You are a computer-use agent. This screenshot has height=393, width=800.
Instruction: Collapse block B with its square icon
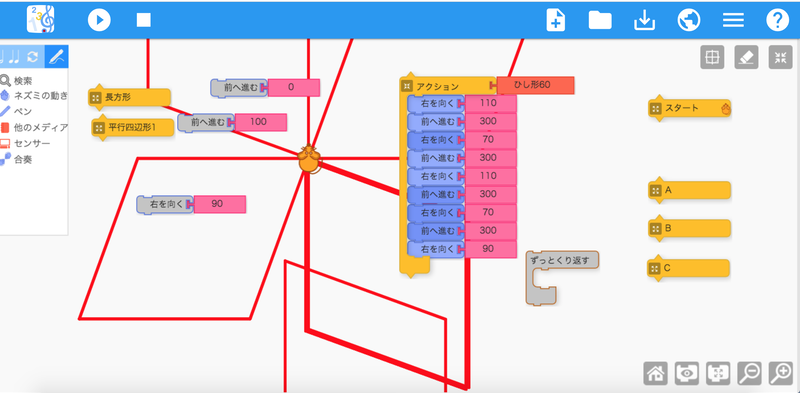[x=655, y=228]
